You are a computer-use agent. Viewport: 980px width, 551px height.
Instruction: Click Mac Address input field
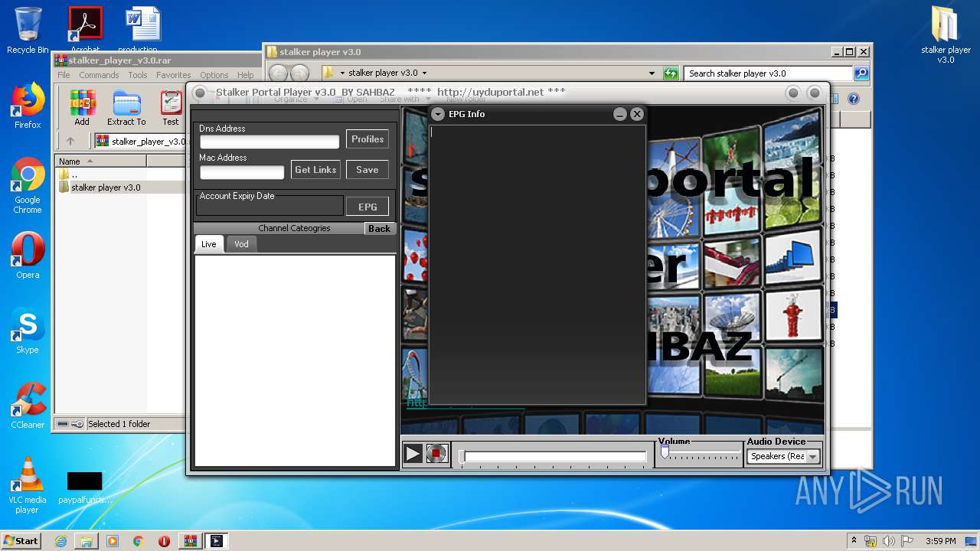tap(242, 172)
